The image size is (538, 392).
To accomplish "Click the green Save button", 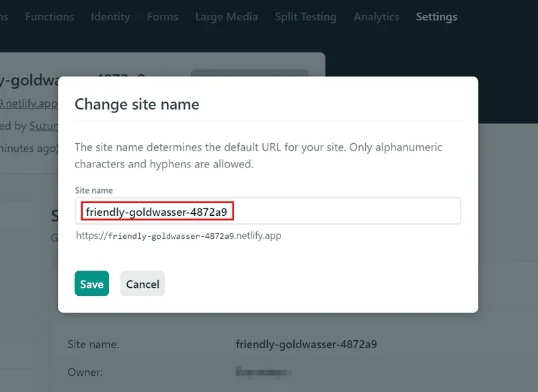I will coord(91,283).
